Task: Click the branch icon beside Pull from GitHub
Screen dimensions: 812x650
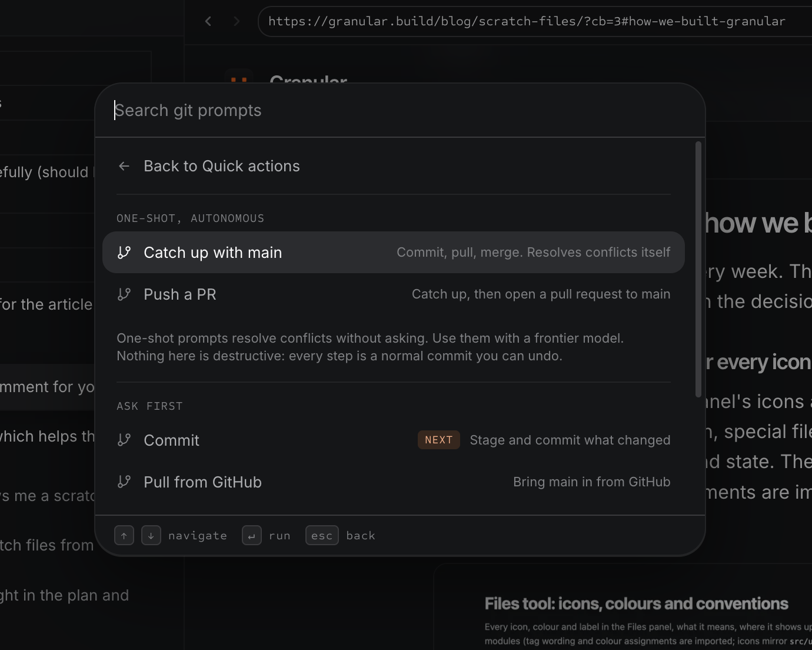Action: pyautogui.click(x=124, y=482)
